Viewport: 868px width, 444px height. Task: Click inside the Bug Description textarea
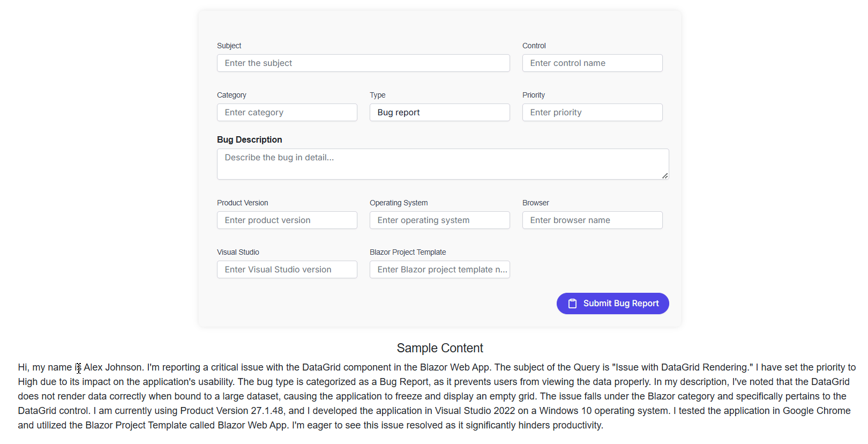tap(443, 164)
